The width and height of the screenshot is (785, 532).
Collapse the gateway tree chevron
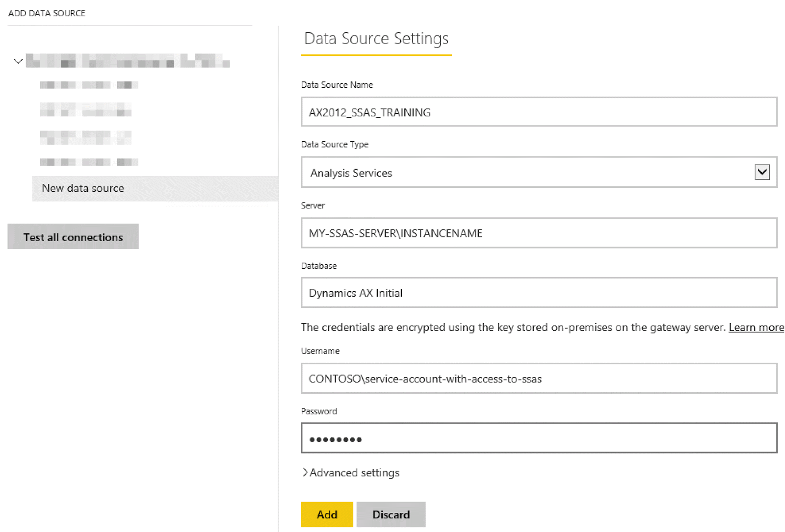pyautogui.click(x=18, y=61)
